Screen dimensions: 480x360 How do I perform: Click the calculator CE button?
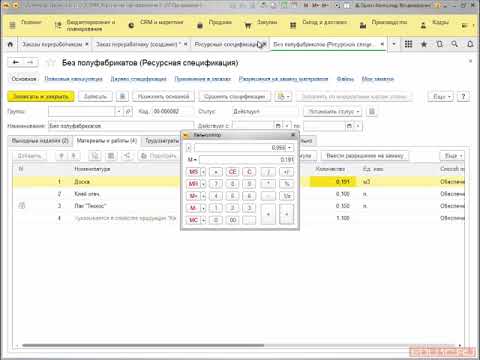232,172
